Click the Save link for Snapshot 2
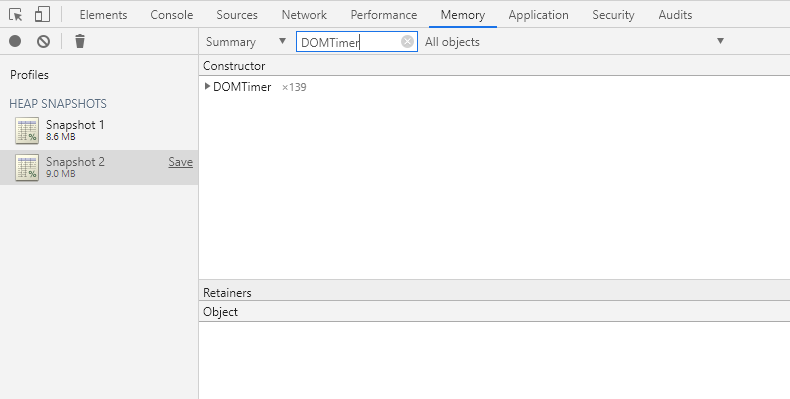This screenshot has height=399, width=790. tap(180, 162)
